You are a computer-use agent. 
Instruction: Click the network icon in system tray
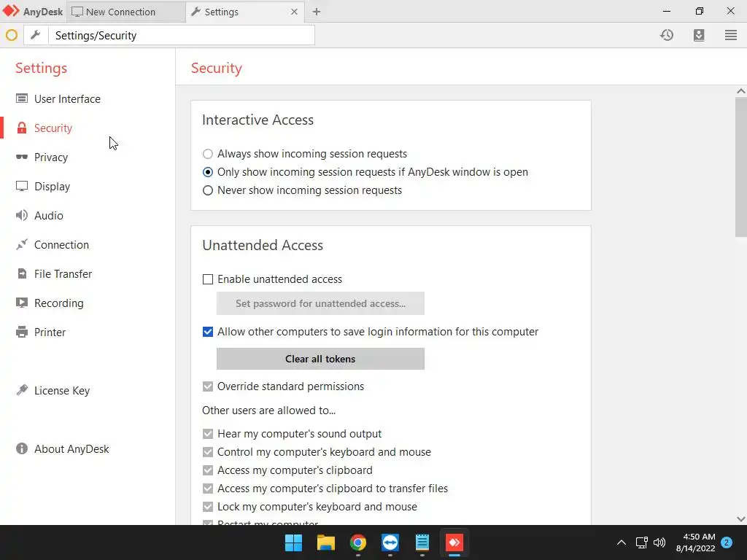coord(641,542)
